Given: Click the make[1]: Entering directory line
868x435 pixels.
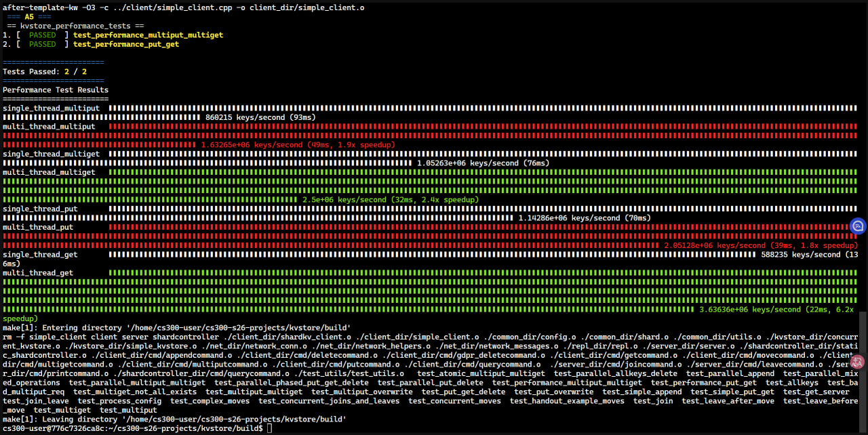Looking at the screenshot, I should coord(176,327).
